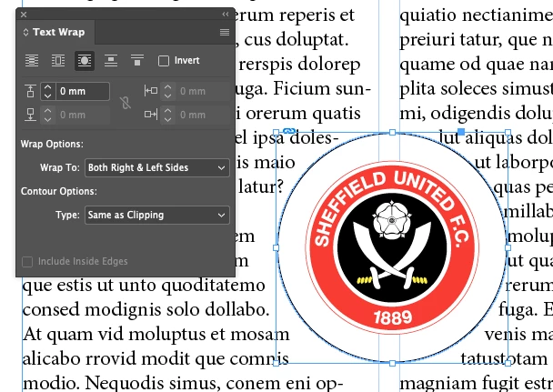553x392 pixels.
Task: Close the Text Wrap panel
Action: [24, 15]
